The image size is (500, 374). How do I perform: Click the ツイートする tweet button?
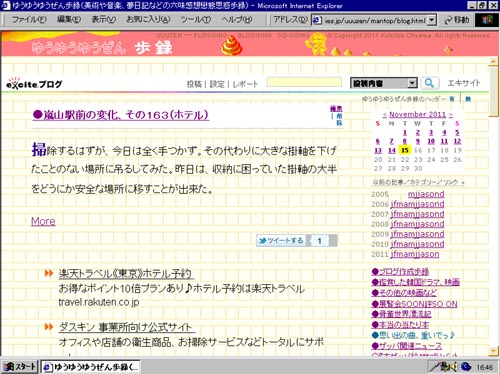pyautogui.click(x=281, y=240)
